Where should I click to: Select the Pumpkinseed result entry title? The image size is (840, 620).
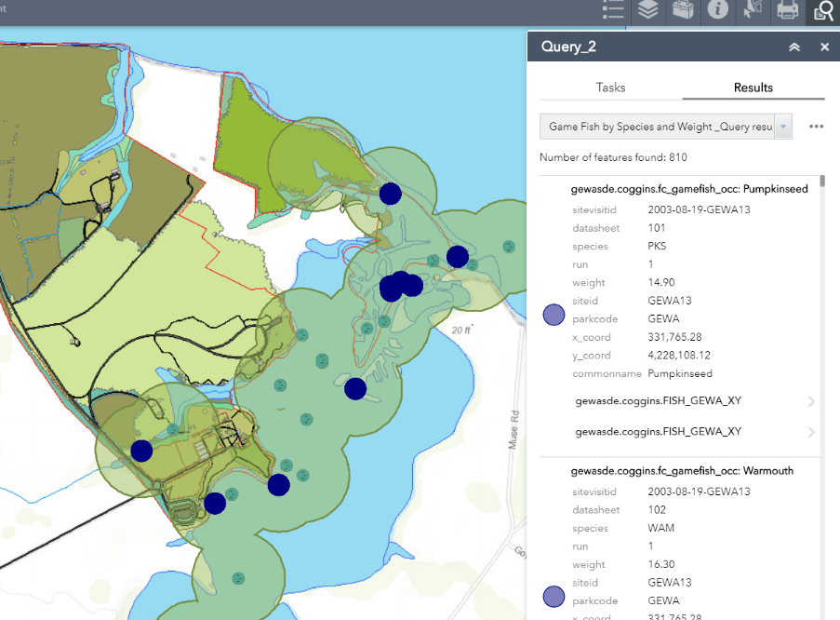coord(688,189)
